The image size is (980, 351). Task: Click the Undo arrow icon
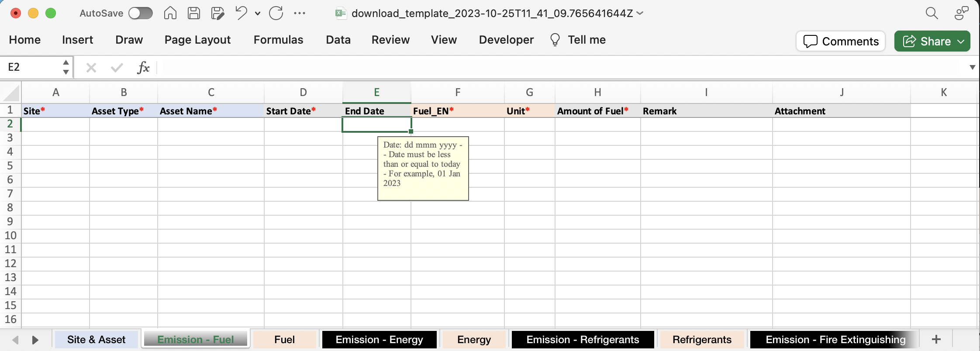point(241,13)
